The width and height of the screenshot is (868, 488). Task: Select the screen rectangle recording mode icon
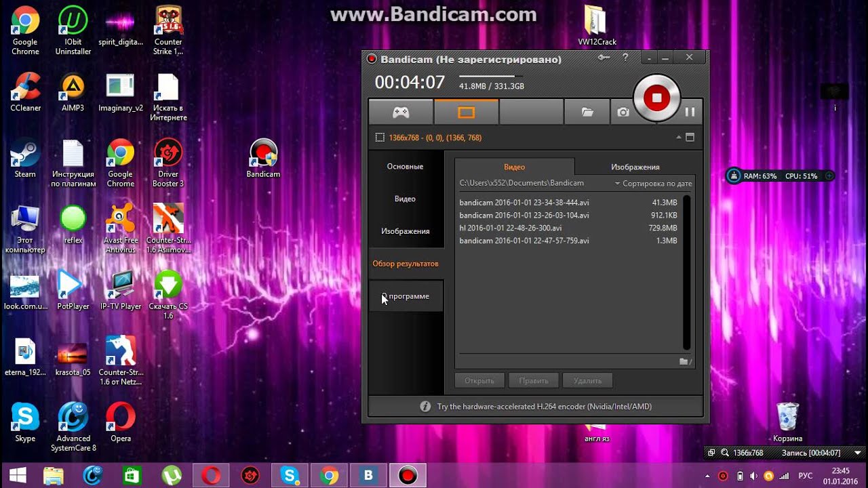coord(467,113)
